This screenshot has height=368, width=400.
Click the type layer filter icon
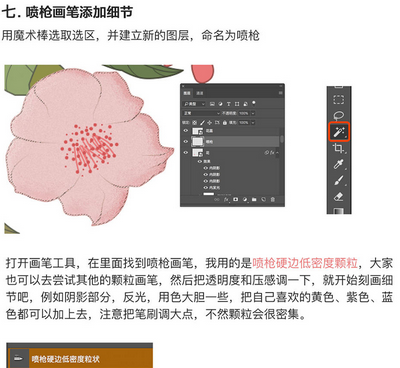point(229,104)
